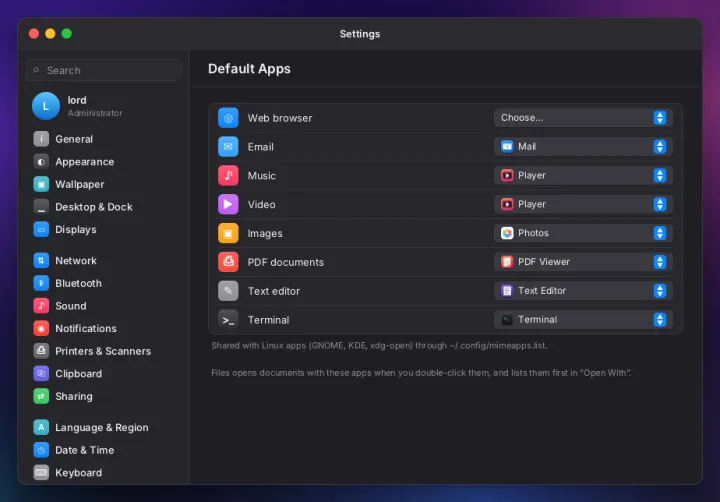Viewport: 720px width, 502px height.
Task: Open Wallpaper settings
Action: pyautogui.click(x=105, y=184)
